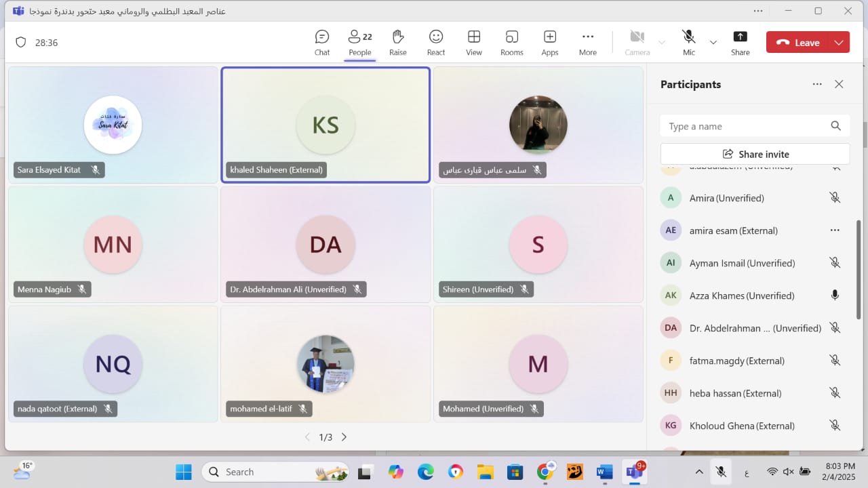Select the Menna Nagiub video tile

[113, 244]
